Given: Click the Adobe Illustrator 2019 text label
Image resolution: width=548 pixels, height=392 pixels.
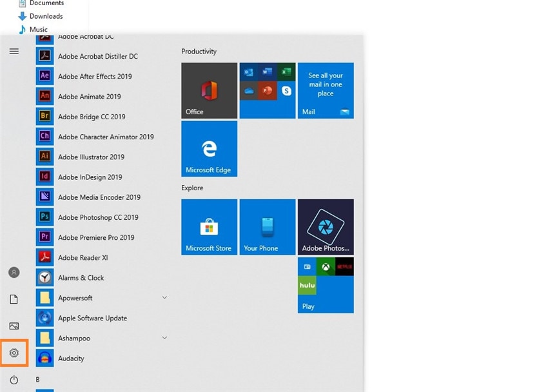Looking at the screenshot, I should click(91, 157).
